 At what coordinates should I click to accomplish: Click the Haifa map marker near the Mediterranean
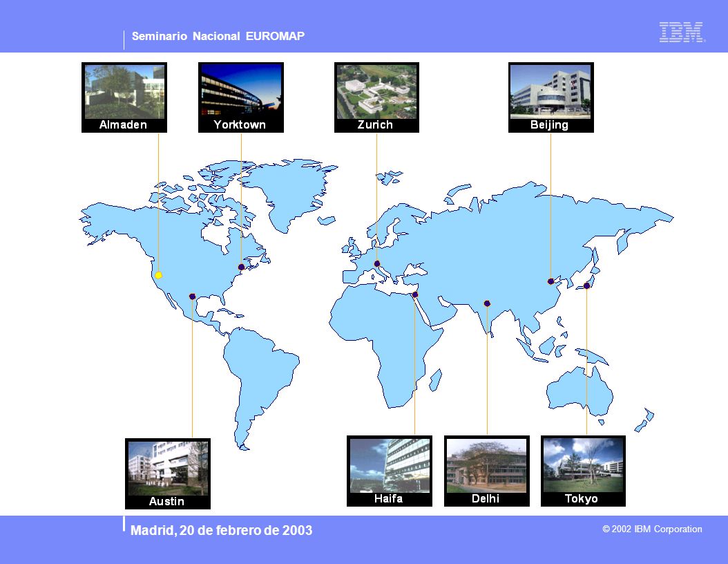point(415,294)
